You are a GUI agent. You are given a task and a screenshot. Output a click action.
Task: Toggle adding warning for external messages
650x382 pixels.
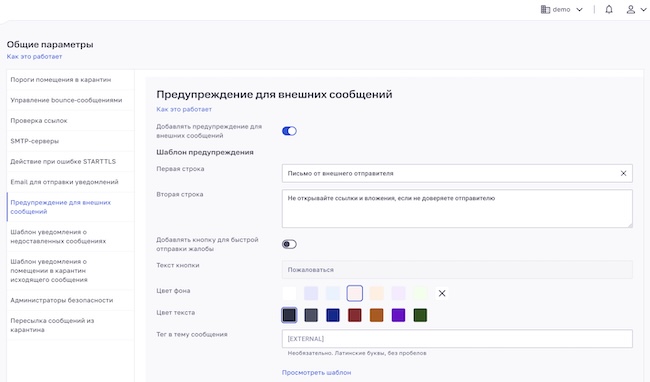tap(289, 131)
